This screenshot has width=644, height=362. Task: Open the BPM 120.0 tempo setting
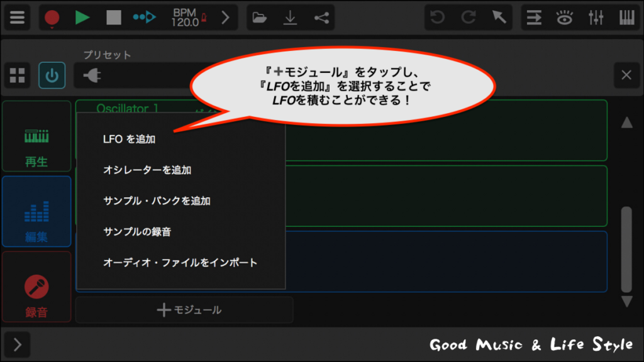tap(184, 18)
